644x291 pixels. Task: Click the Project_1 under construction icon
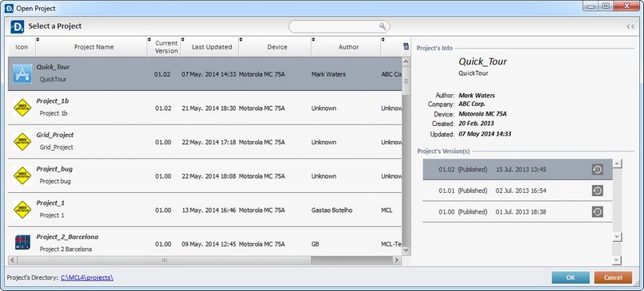pos(22,210)
